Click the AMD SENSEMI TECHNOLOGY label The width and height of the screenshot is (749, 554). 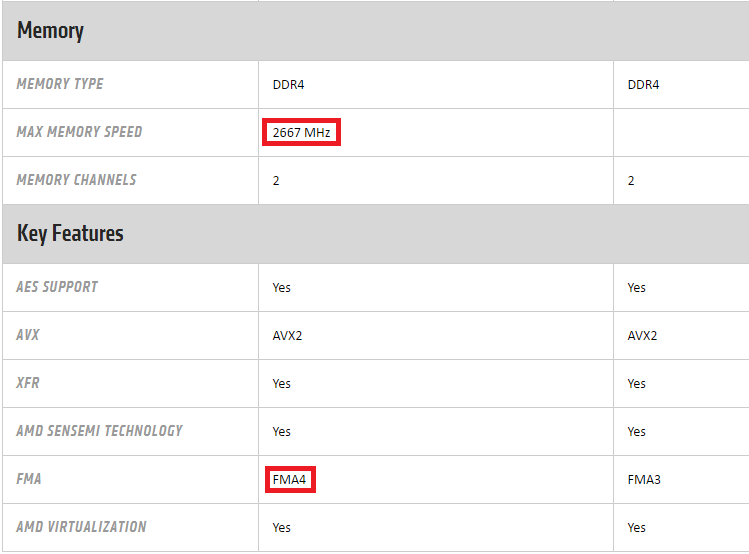(x=99, y=431)
